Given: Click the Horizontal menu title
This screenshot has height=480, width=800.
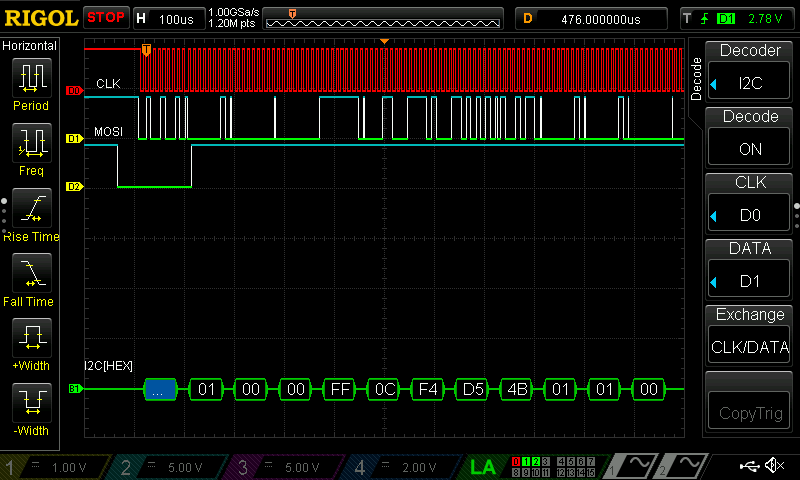Looking at the screenshot, I should click(x=30, y=46).
